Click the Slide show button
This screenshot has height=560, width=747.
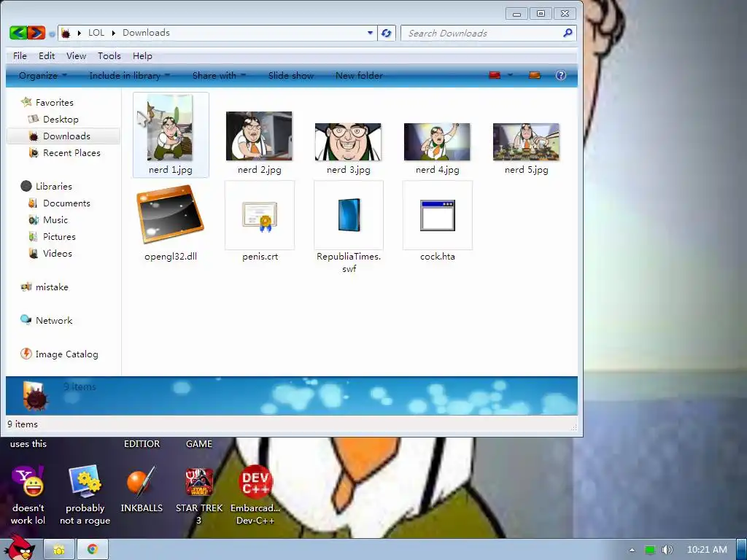point(290,75)
